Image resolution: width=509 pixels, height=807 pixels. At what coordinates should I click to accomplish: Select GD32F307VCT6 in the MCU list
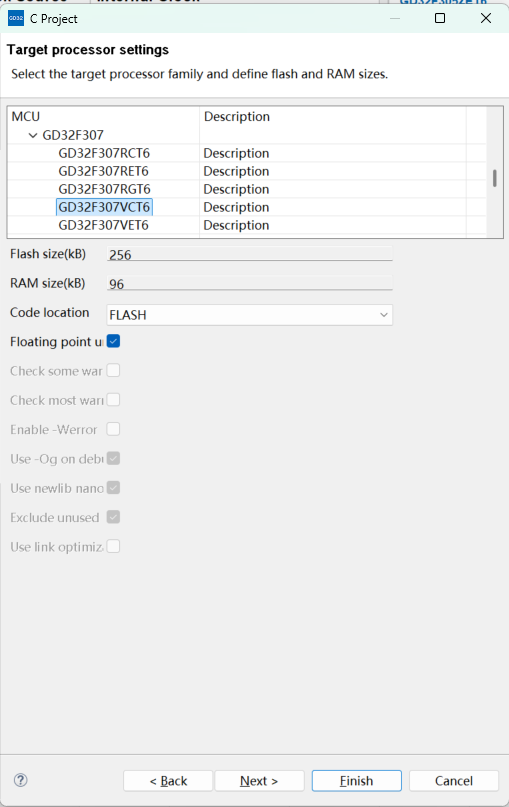[x=104, y=207]
